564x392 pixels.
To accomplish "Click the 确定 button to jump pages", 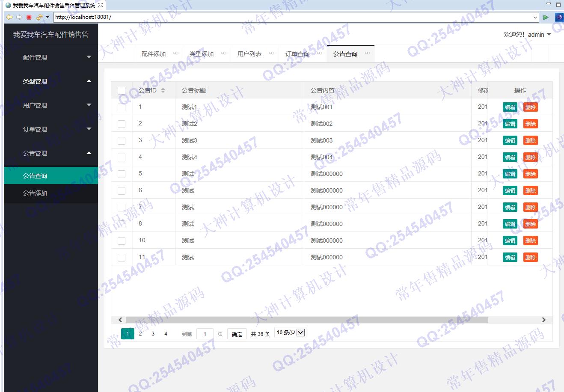I will 237,334.
